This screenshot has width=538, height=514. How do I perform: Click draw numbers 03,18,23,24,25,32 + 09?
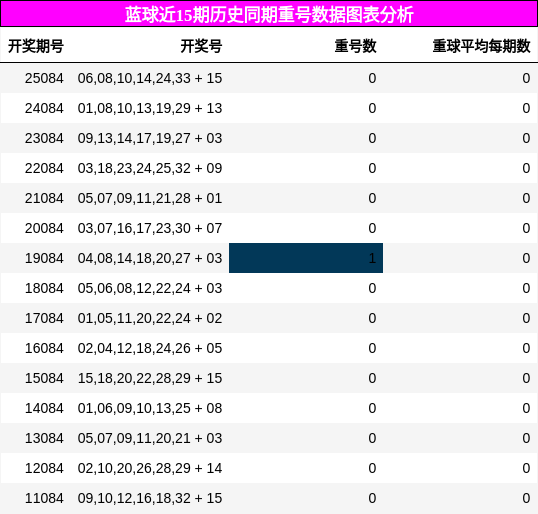click(150, 168)
